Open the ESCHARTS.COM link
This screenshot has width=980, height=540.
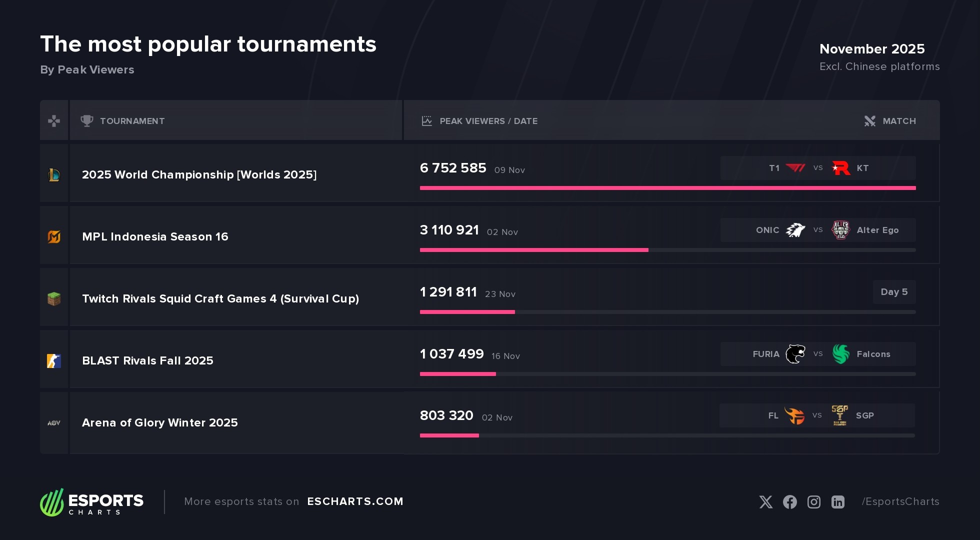355,501
